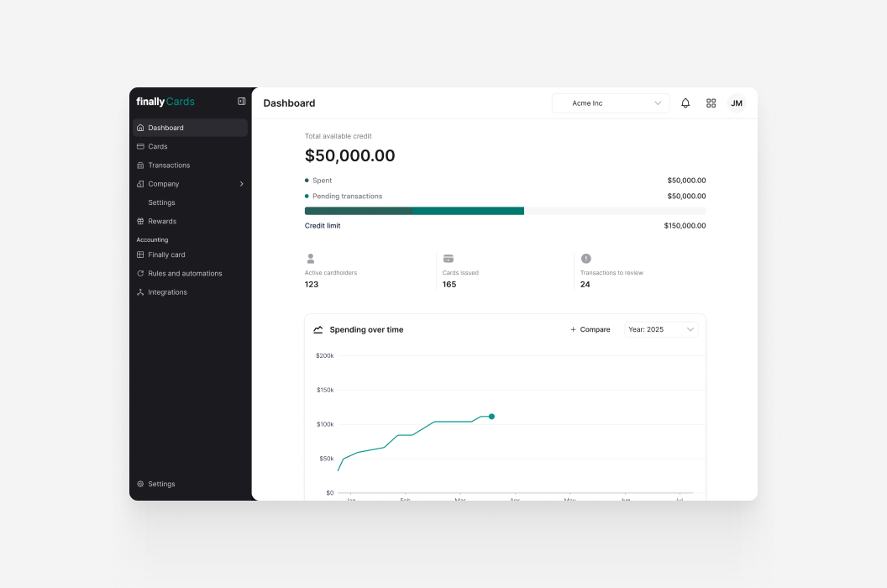Click the latest data point on the chart

[x=491, y=417]
